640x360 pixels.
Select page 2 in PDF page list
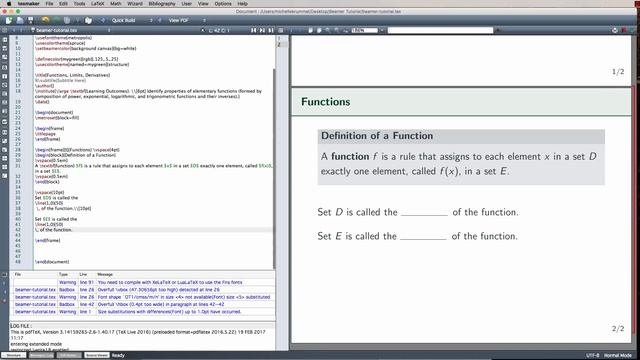[x=279, y=44]
